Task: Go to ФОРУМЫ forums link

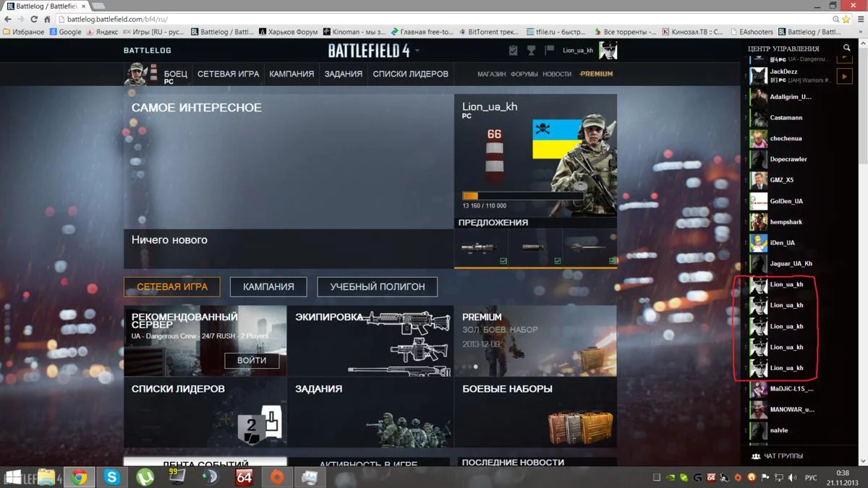Action: click(x=524, y=74)
